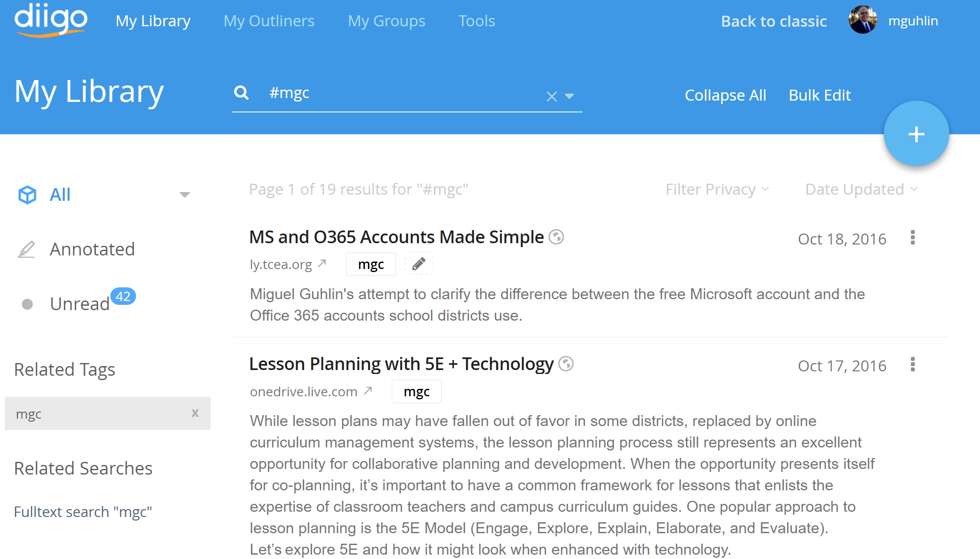
Task: Click the Oct 17, 2016 date
Action: tap(842, 366)
